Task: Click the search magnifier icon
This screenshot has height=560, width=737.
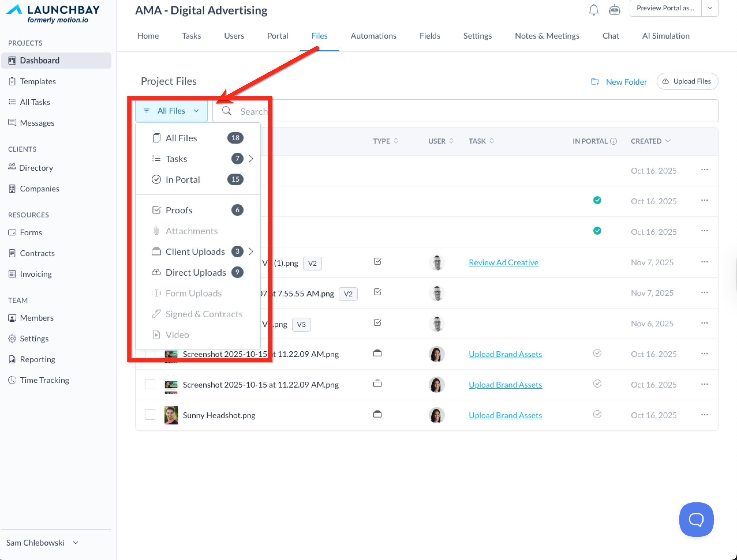Action: click(x=227, y=111)
